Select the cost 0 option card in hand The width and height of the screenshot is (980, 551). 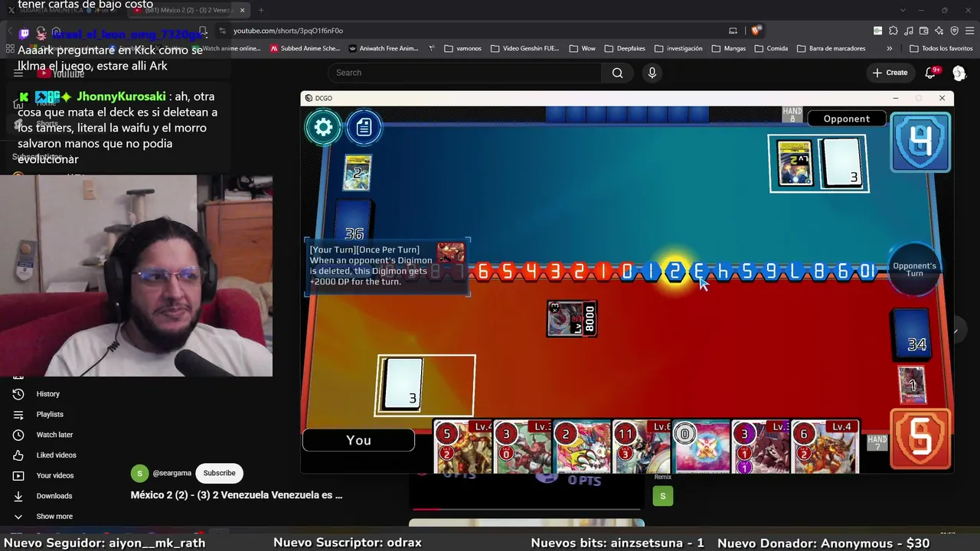(701, 446)
